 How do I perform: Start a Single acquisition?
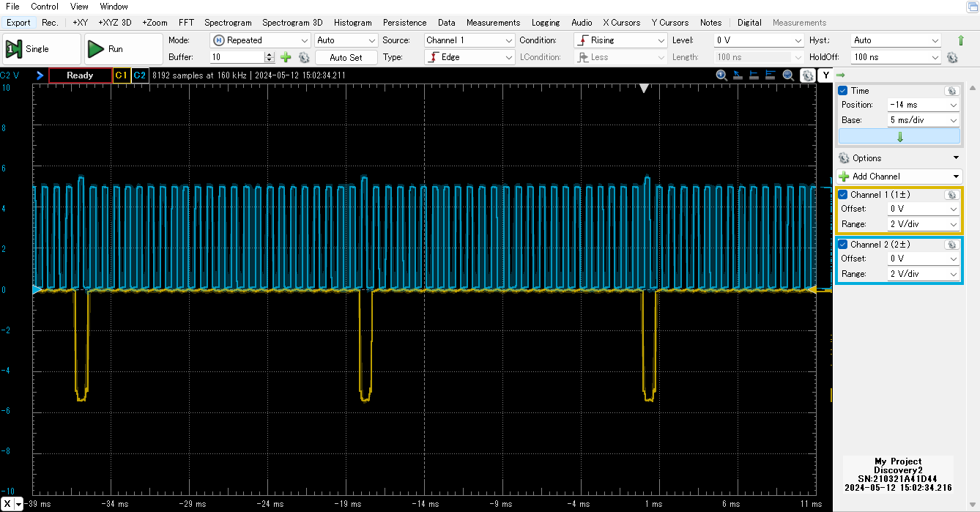(41, 49)
